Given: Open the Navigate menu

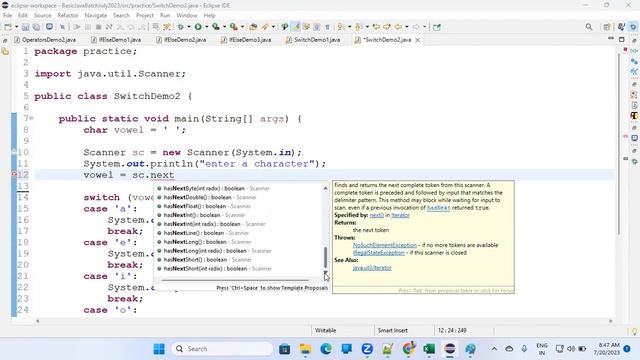Looking at the screenshot, I should pyautogui.click(x=96, y=16).
